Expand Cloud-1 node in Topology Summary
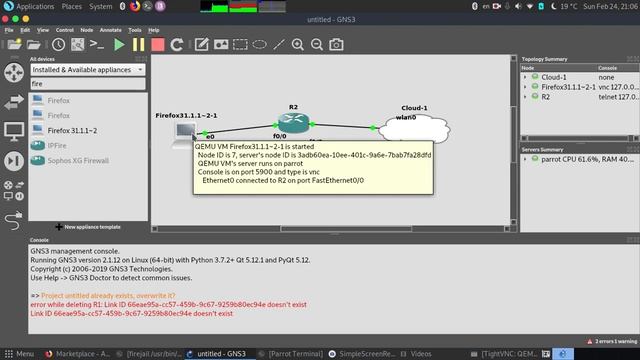Viewport: 640px width, 360px height. (x=525, y=77)
